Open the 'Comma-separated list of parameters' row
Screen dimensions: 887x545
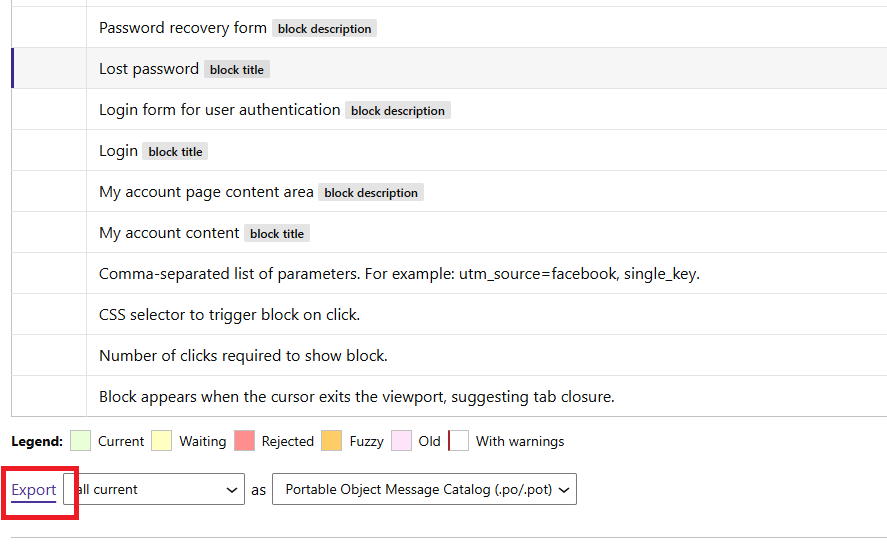[x=449, y=273]
